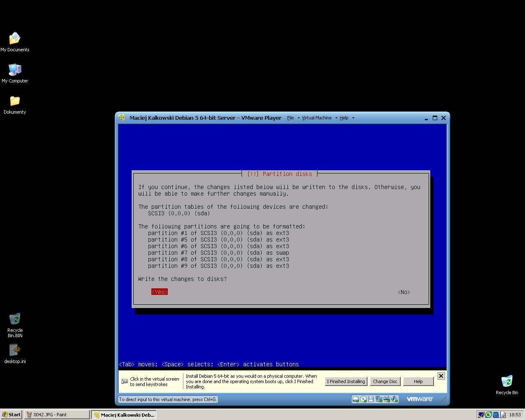Select the desktop.ini file icon

pos(15,354)
